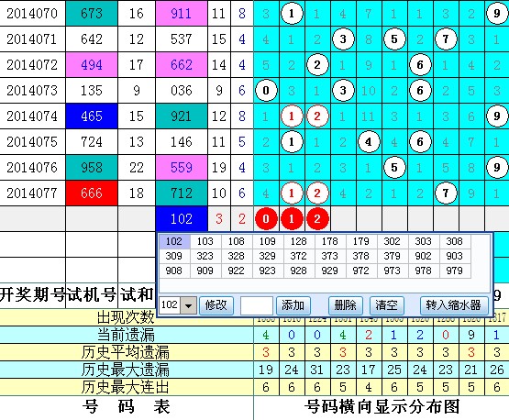Select number 323 in the popup list
Screen dimensions: 509x420
pos(205,256)
